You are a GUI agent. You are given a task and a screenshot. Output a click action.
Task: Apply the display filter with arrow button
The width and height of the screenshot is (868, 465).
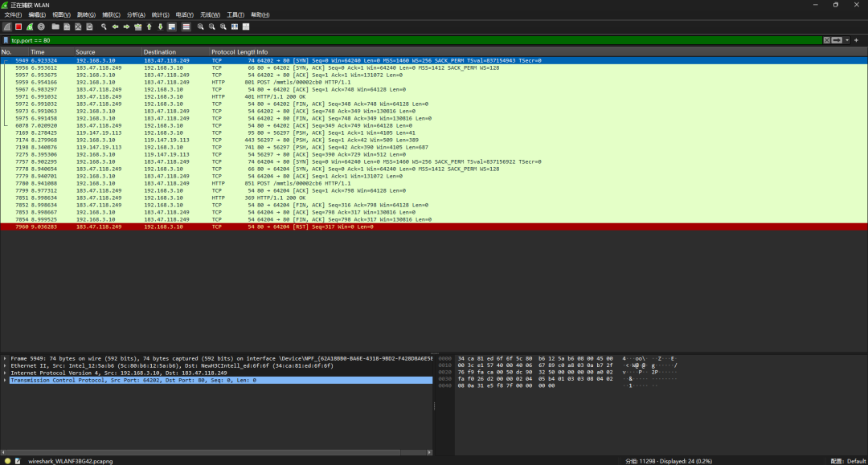[837, 40]
